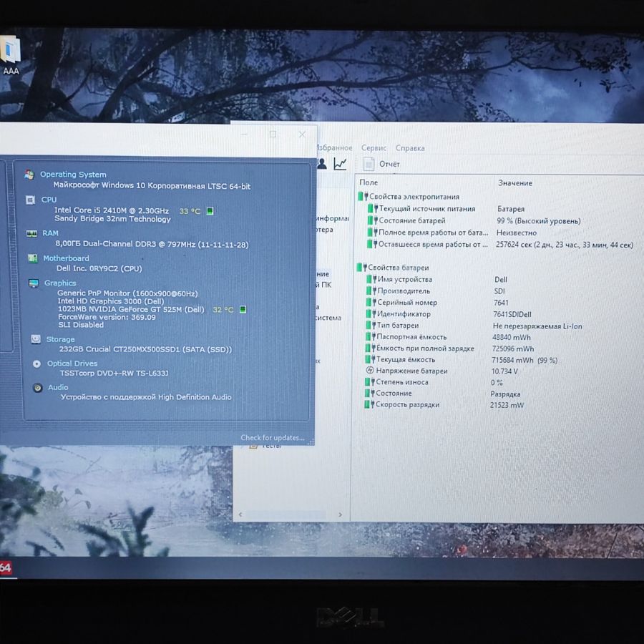644x644 pixels.
Task: Click the Motherboard icon in Speccy
Action: [x=32, y=258]
